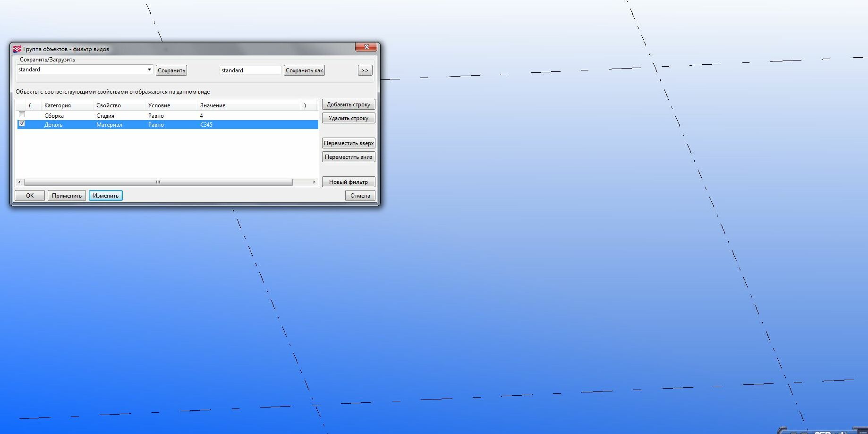The width and height of the screenshot is (868, 434).
Task: Click the table's horizontal scrollbar right arrow
Action: (315, 182)
